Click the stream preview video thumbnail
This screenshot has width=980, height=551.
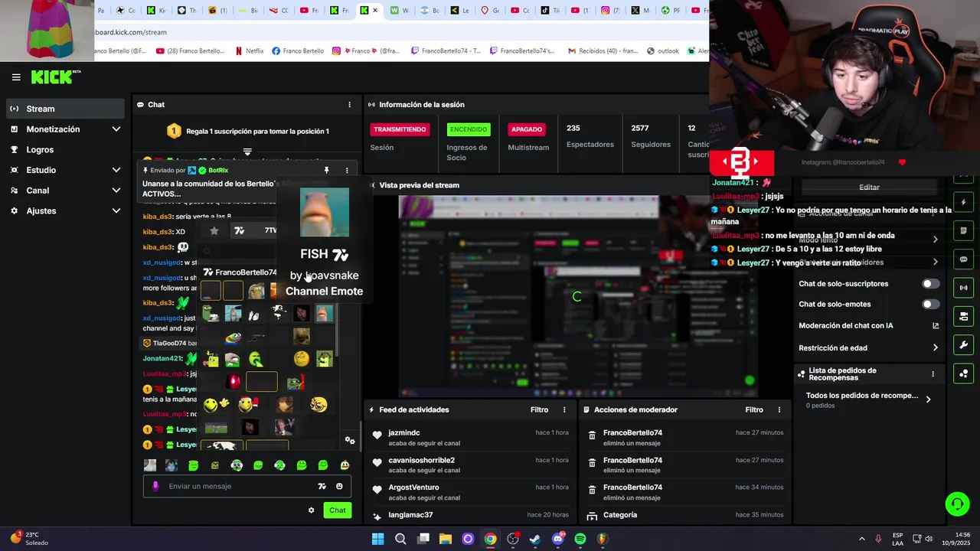tap(577, 296)
